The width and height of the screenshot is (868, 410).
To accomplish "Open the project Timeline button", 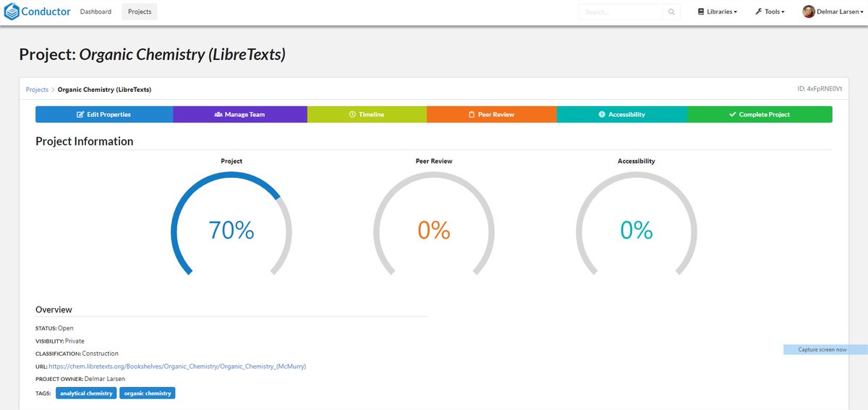I will (367, 114).
